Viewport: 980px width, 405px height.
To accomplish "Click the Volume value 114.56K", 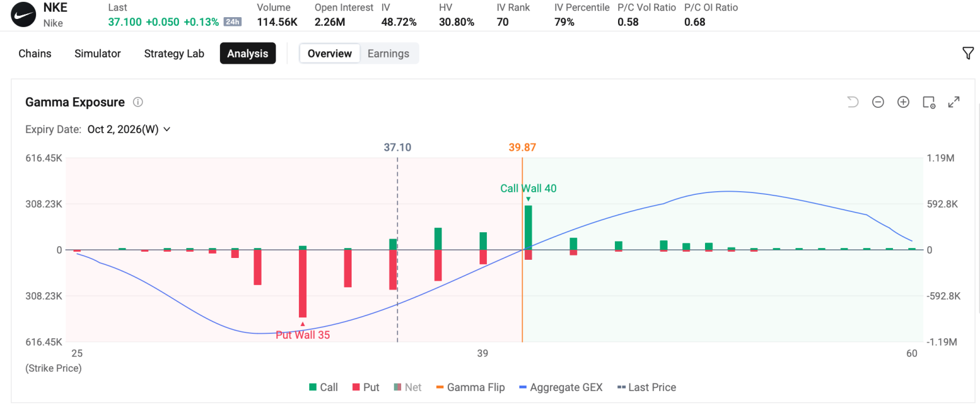I will pos(277,22).
